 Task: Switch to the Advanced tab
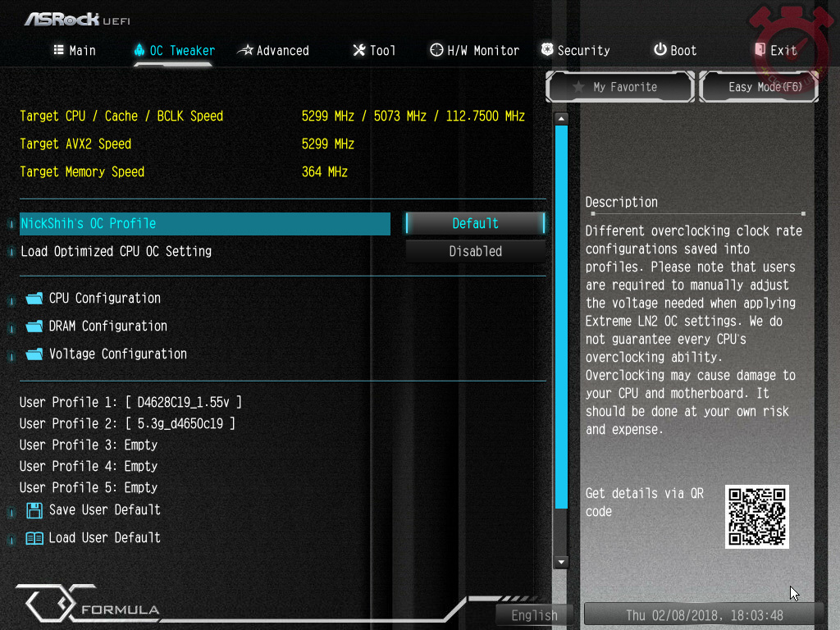tap(273, 51)
